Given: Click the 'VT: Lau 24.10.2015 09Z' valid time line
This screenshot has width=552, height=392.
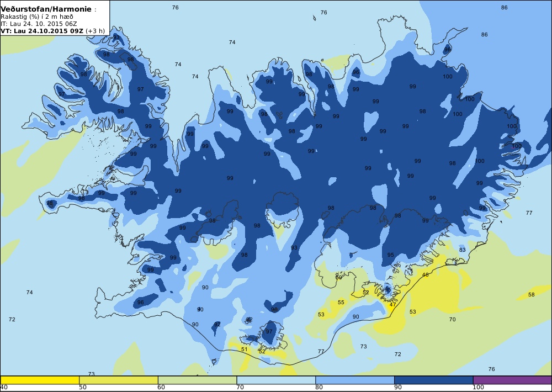Looking at the screenshot, I should coord(42,31).
